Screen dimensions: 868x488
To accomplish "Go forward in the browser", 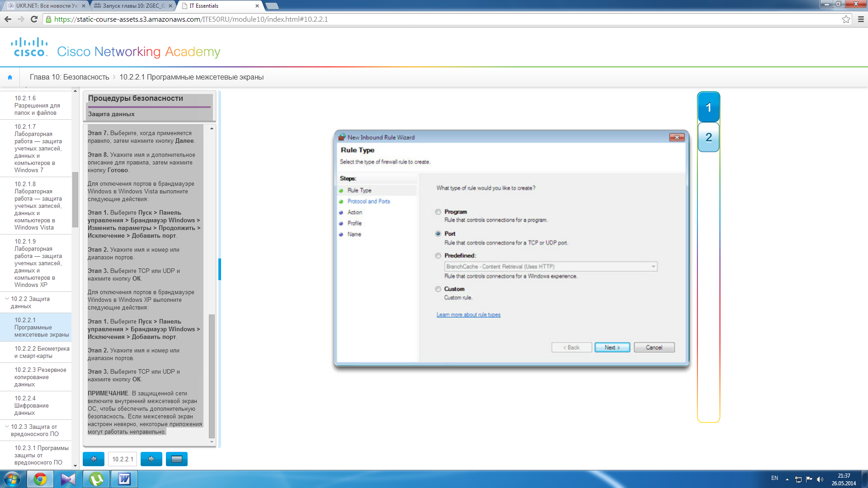I will coord(21,19).
